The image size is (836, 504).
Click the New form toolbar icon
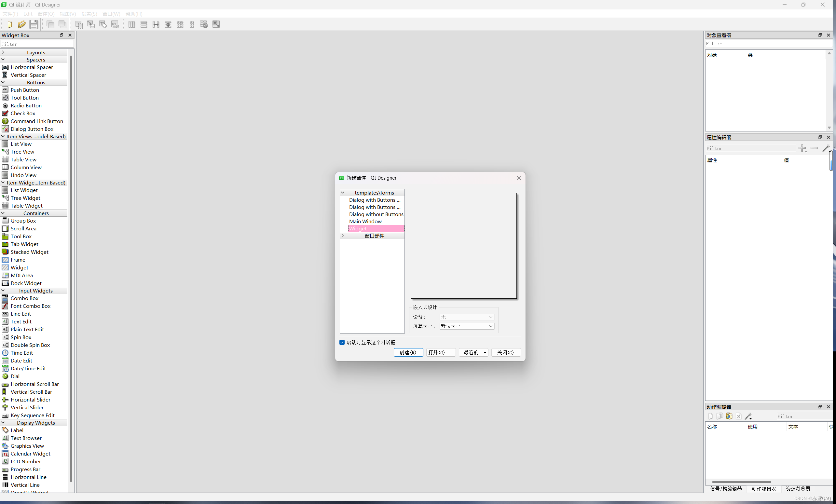(9, 24)
